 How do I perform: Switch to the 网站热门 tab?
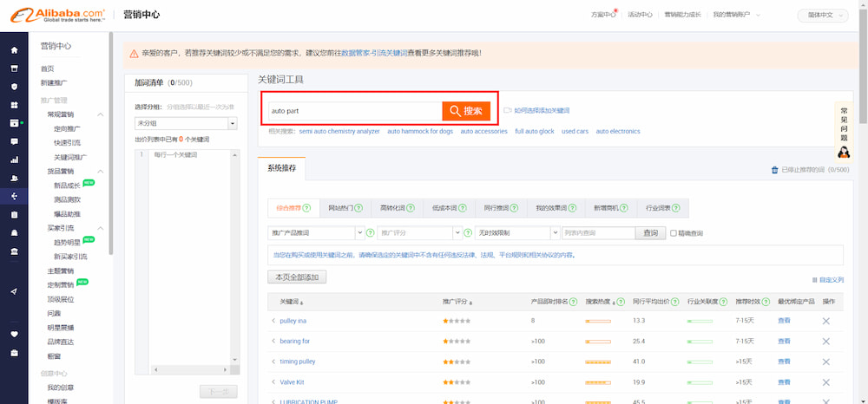pyautogui.click(x=345, y=208)
